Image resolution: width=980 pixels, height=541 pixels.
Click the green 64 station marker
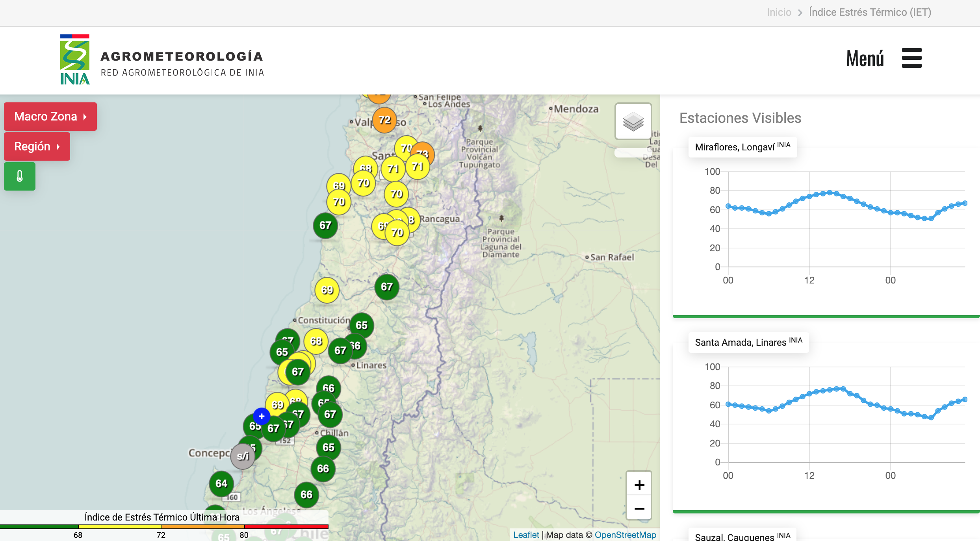point(221,484)
